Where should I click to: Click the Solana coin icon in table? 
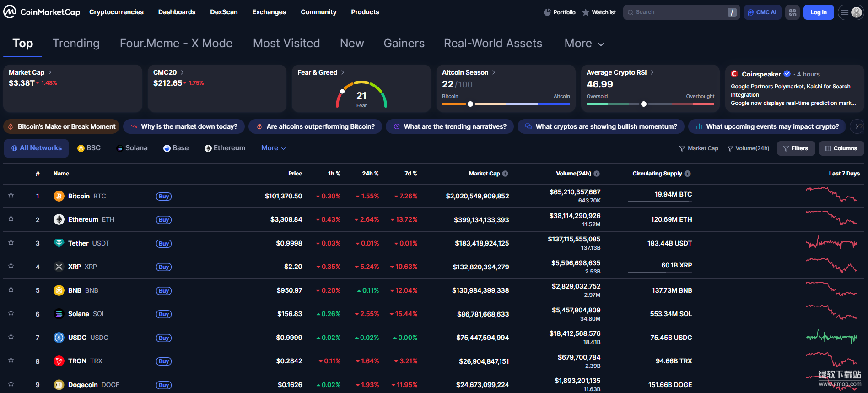click(x=59, y=314)
